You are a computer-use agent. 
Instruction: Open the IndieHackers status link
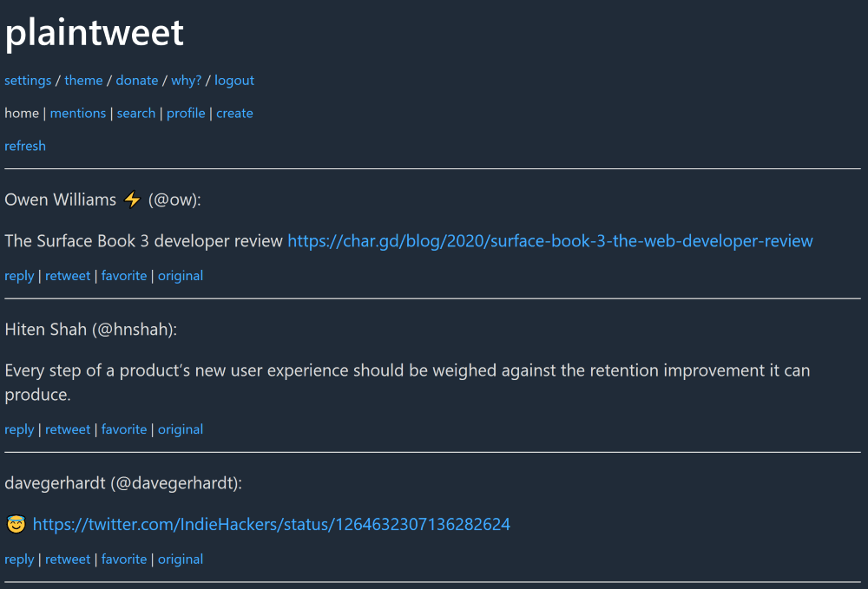271,525
